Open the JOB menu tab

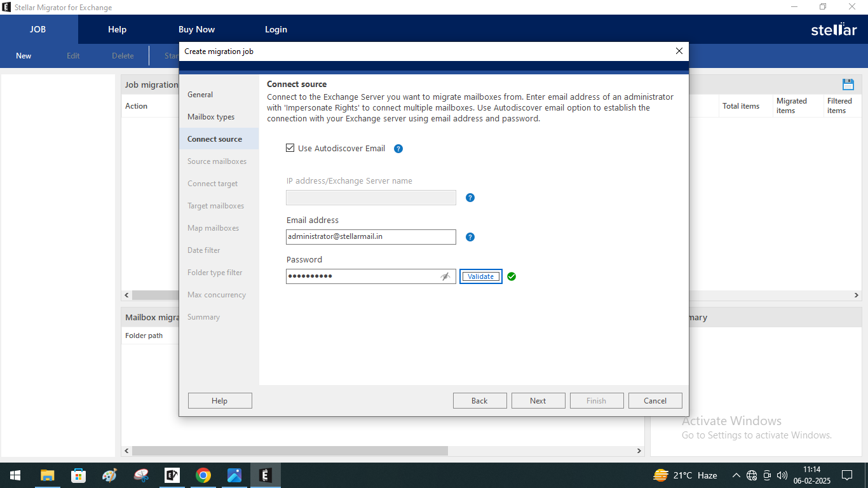click(x=38, y=29)
